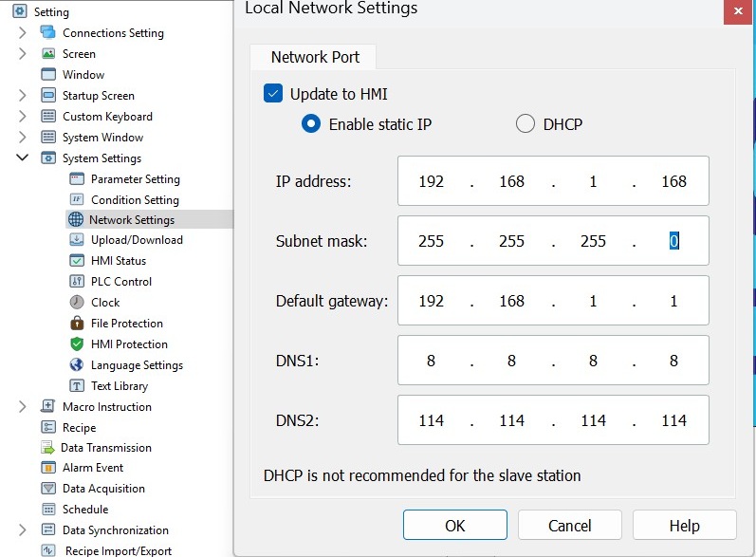Expand the Connections Setting node
Screen dimensions: 756x557
tap(22, 33)
